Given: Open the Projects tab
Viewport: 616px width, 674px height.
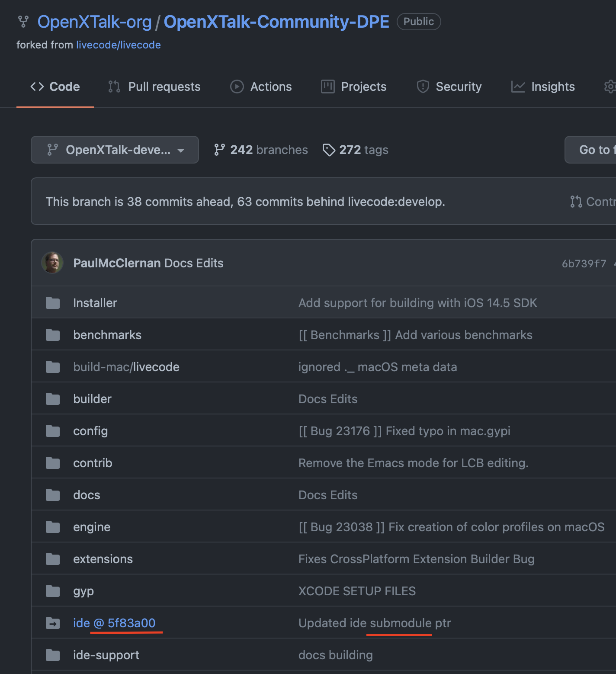Looking at the screenshot, I should pos(353,87).
